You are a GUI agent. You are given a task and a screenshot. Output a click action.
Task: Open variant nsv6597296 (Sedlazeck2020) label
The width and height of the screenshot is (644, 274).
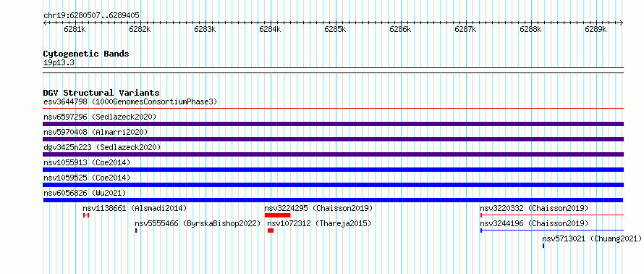(100, 117)
